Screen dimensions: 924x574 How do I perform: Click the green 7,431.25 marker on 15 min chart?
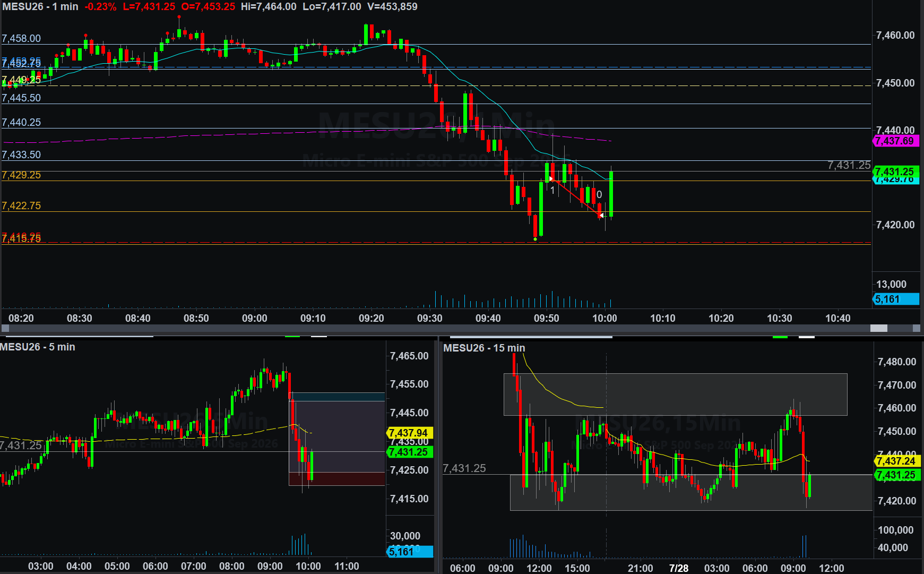tap(896, 475)
